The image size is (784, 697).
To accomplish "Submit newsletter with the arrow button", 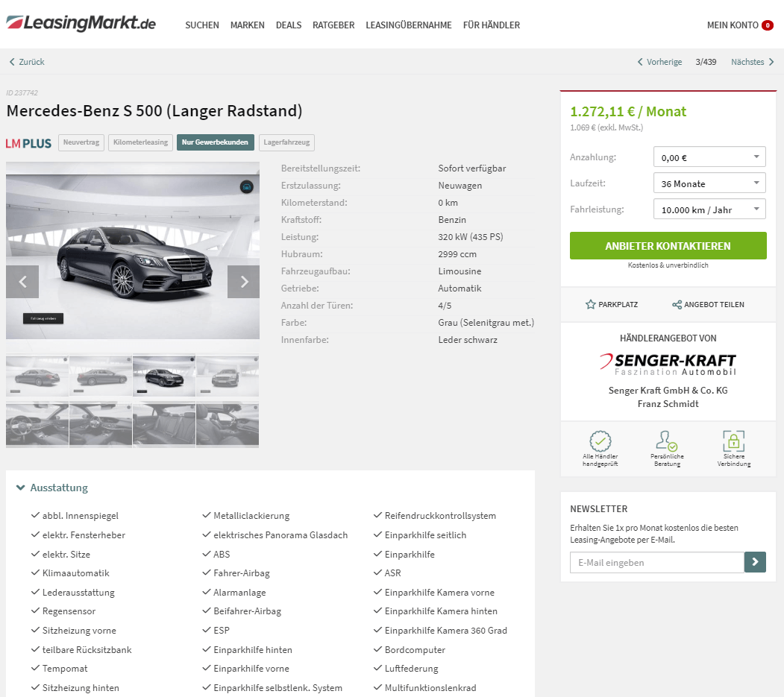I will [755, 563].
